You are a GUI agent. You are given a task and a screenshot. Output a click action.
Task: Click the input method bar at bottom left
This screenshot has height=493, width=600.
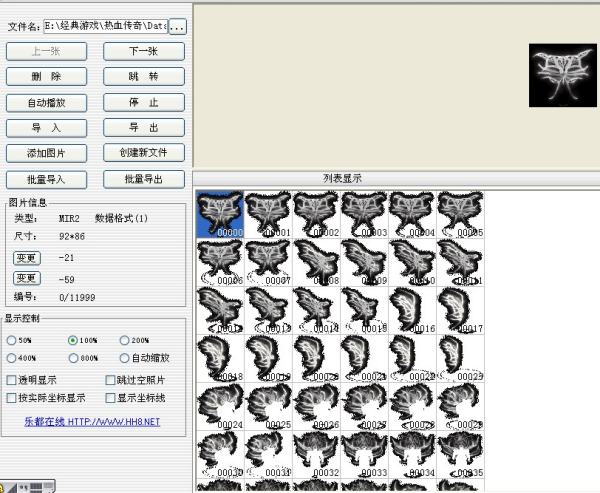[x=28, y=486]
